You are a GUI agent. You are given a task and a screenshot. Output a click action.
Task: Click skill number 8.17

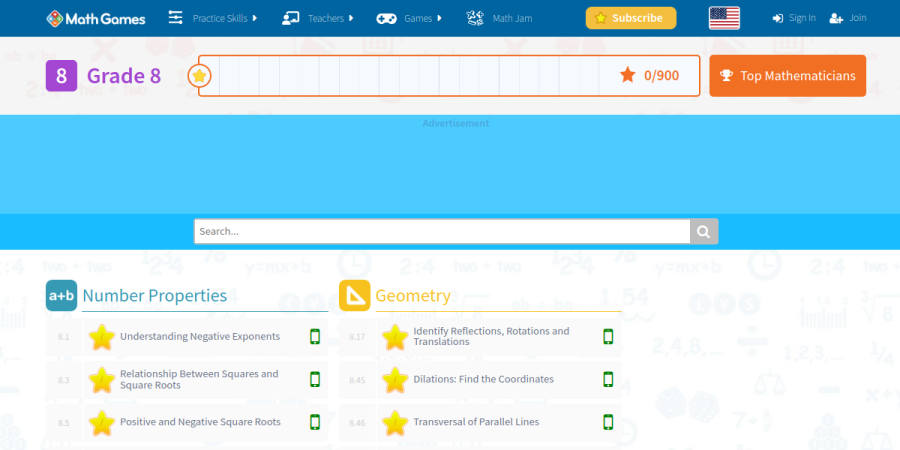coord(357,337)
